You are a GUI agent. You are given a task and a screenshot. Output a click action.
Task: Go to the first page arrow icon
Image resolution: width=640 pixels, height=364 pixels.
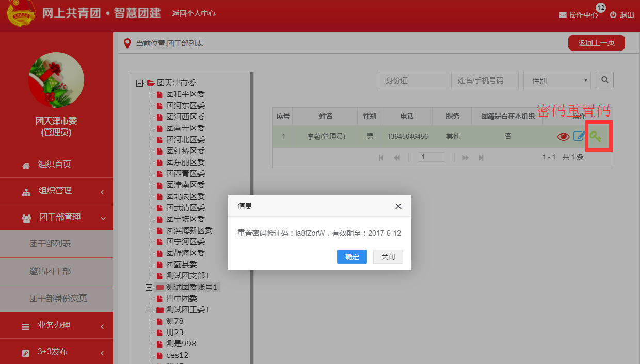tap(381, 158)
